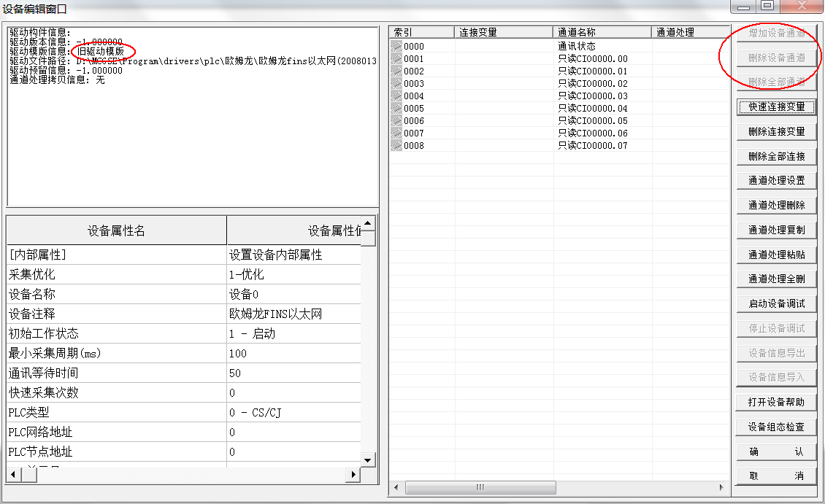Viewport: 825px width, 504px height.
Task: Select the 通道名称 column header
Action: (602, 32)
